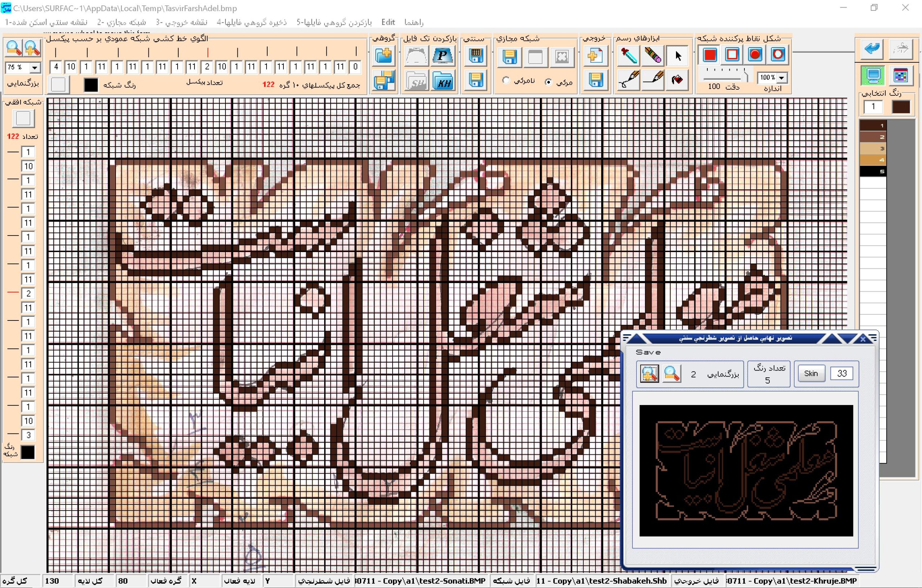Click the P project open icon

coord(443,56)
